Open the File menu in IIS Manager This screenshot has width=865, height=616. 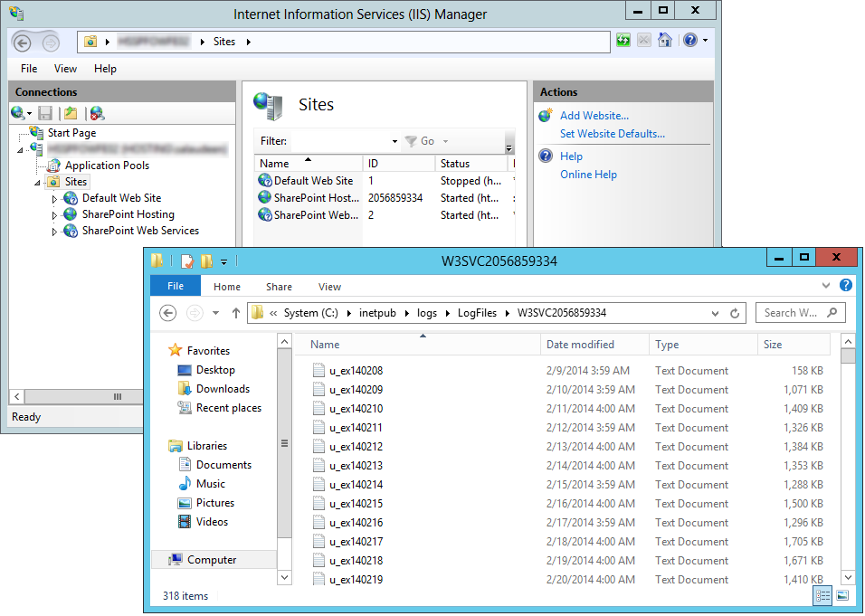[29, 69]
